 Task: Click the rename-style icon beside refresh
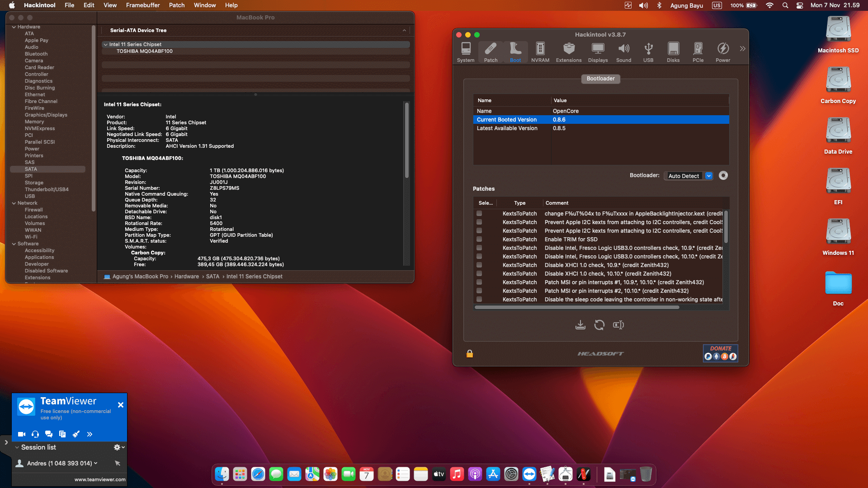[618, 325]
